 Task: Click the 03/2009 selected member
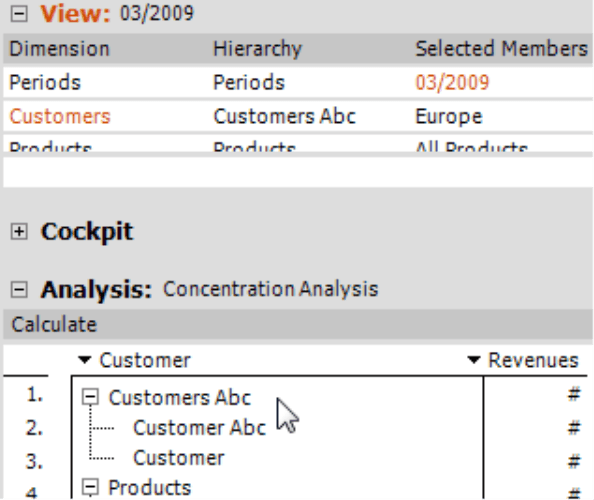[x=452, y=83]
